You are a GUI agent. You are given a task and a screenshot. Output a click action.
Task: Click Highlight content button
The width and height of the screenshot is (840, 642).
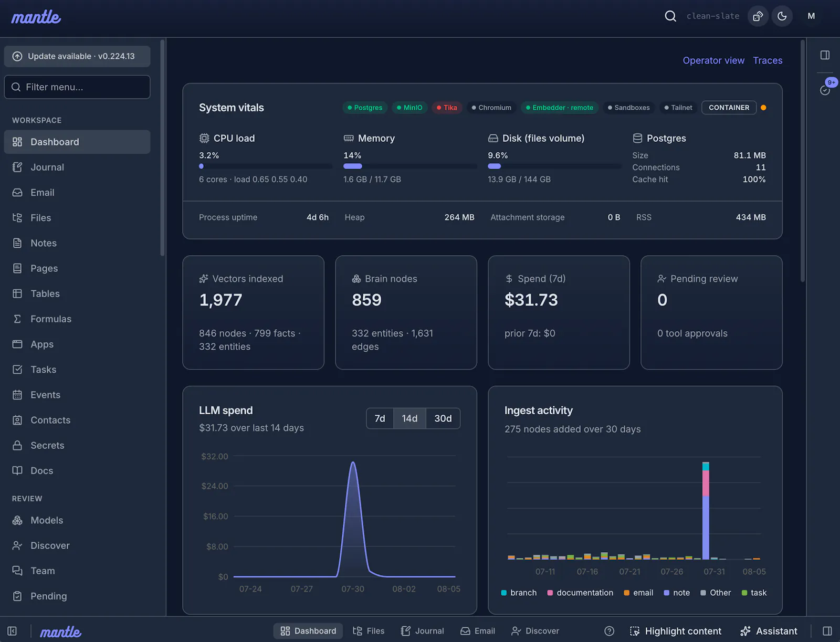point(676,631)
